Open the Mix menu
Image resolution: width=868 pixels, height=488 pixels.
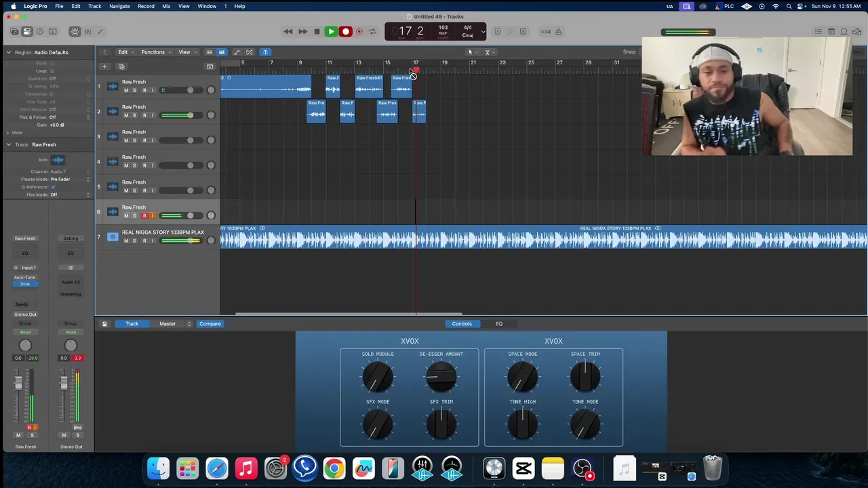point(166,6)
